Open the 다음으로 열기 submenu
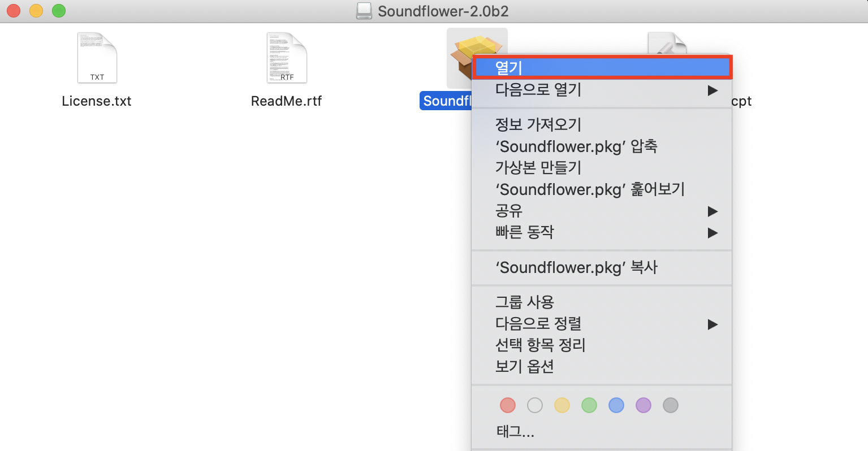 pos(602,89)
